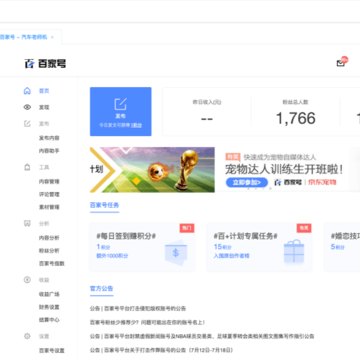Click the 工具 section icon
The image size is (360, 360).
(27, 167)
